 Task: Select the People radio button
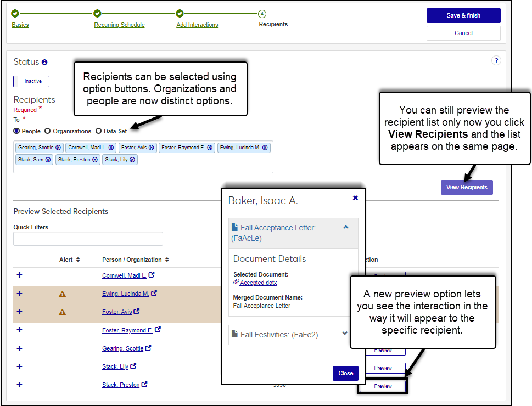pos(16,131)
